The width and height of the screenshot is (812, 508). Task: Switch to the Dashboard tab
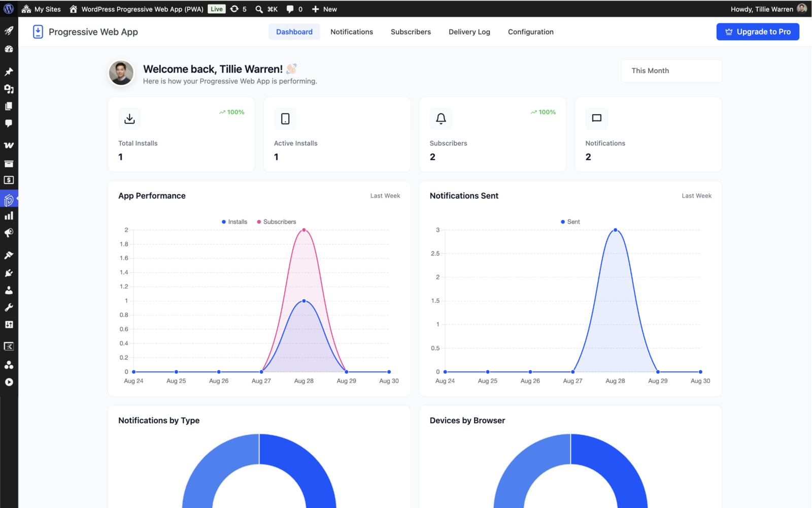pyautogui.click(x=294, y=32)
